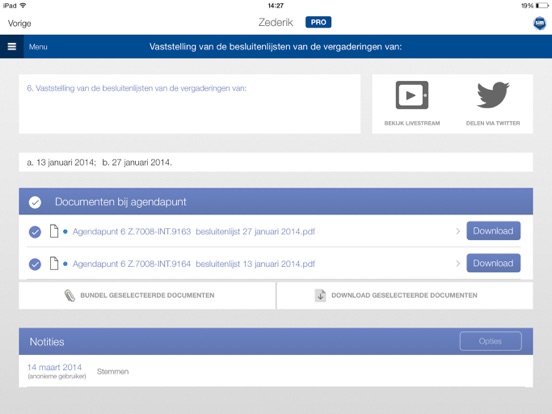Click file icon of besluitenlijst 27 januari
This screenshot has height=414, width=552.
[x=54, y=231]
